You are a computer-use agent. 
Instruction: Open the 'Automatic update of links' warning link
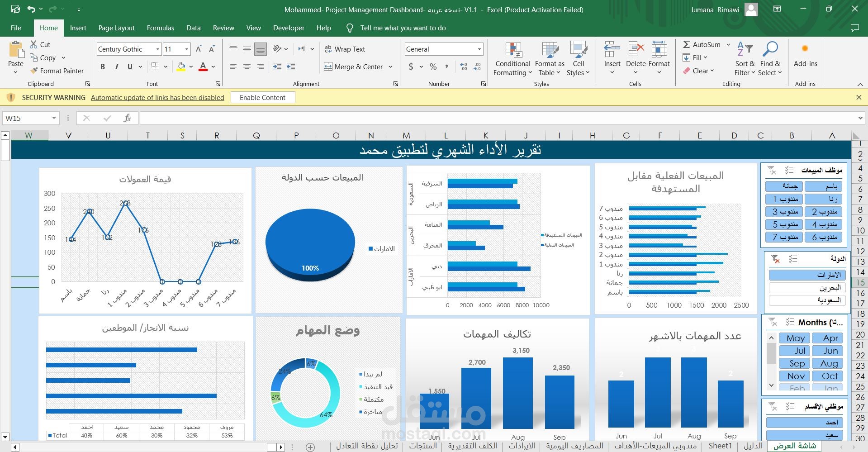click(157, 97)
